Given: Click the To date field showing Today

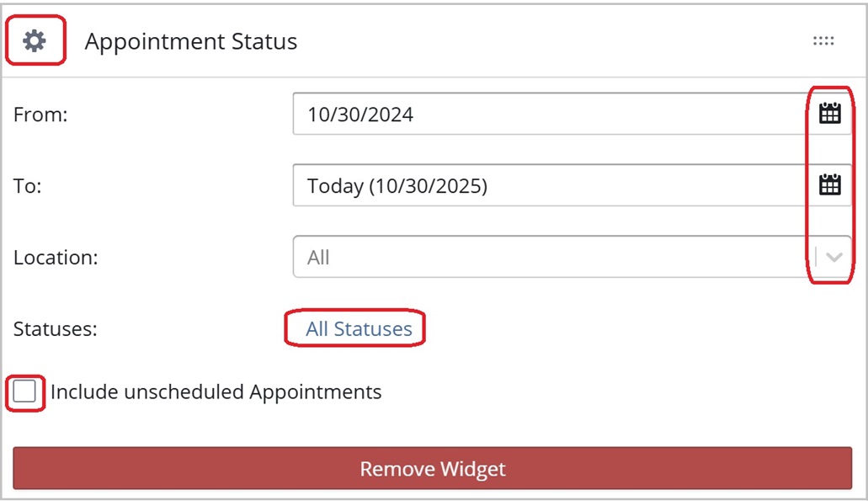Looking at the screenshot, I should click(x=397, y=186).
